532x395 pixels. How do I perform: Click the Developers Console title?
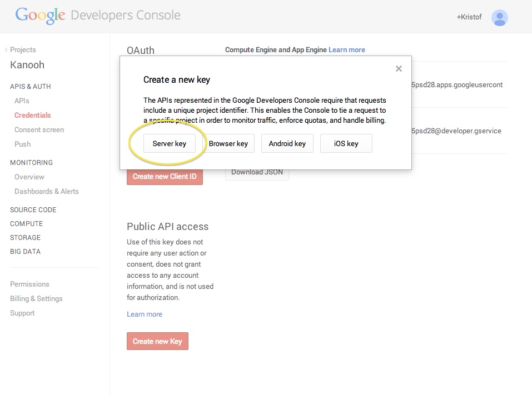point(126,15)
